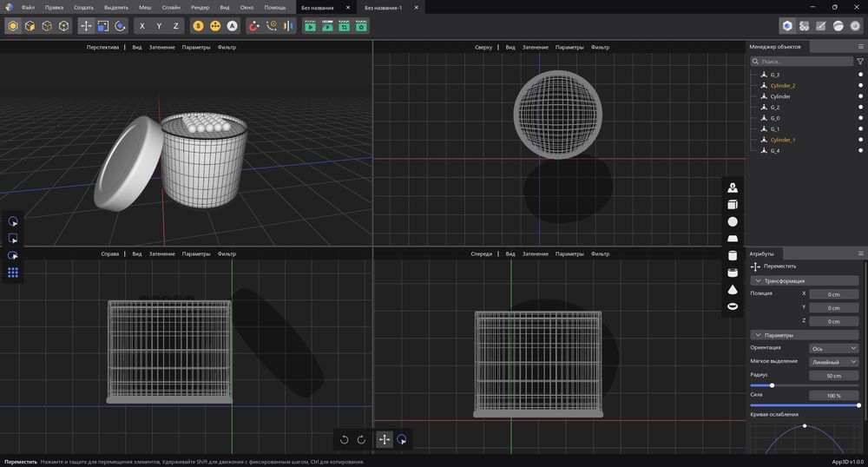868x467 pixels.
Task: Toggle visibility dot for Cylinder_2
Action: click(860, 85)
